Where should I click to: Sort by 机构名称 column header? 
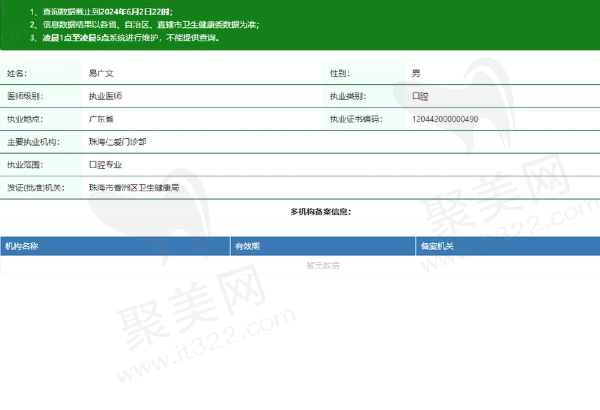point(22,245)
